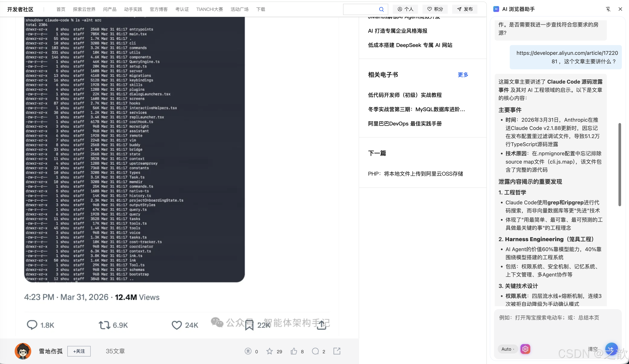Open the Auto mode dropdown

[x=508, y=349]
